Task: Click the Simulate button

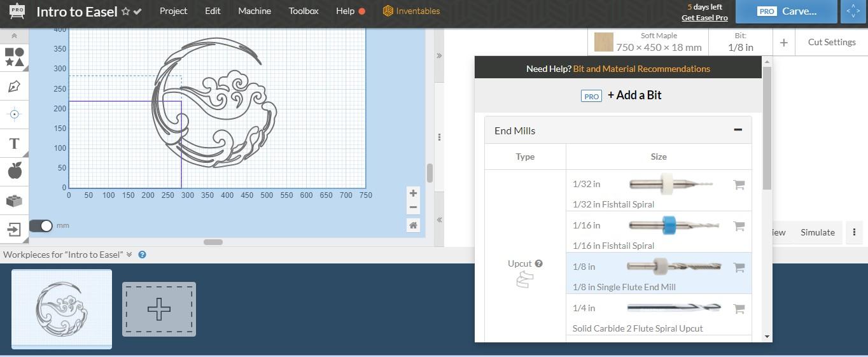Action: pos(818,232)
